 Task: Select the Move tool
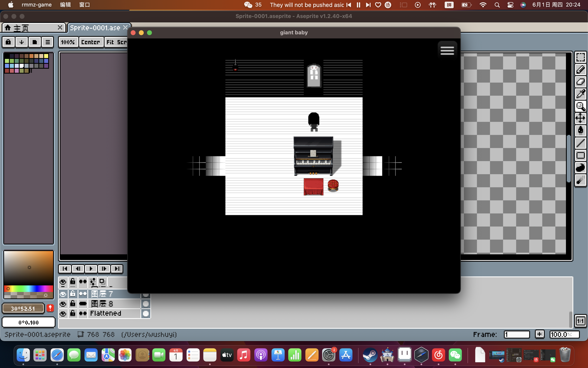pyautogui.click(x=580, y=119)
